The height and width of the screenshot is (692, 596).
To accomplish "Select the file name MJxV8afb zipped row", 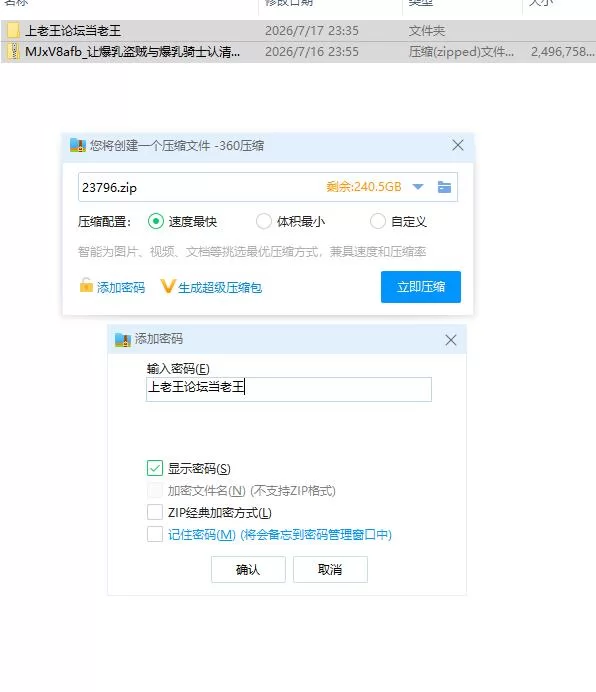I will pyautogui.click(x=132, y=52).
